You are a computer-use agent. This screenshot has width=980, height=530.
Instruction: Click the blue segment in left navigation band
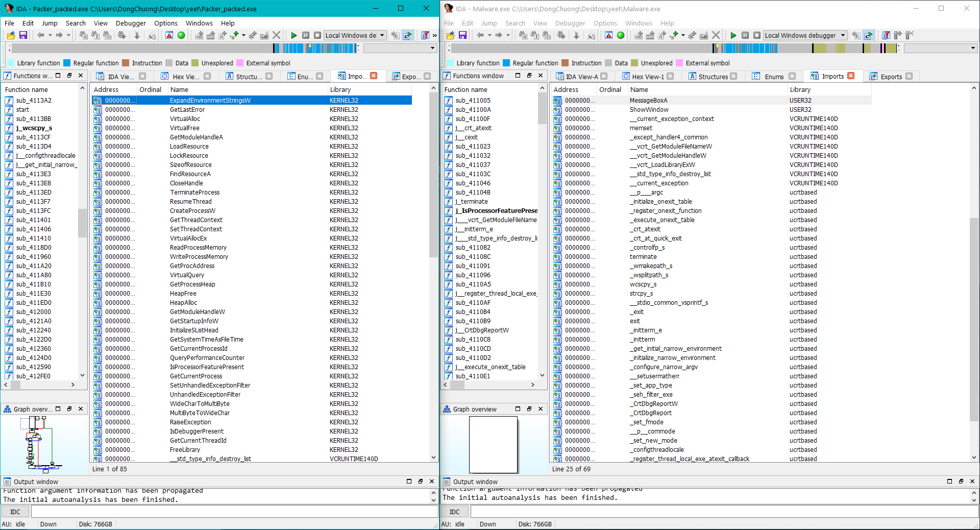[293, 48]
